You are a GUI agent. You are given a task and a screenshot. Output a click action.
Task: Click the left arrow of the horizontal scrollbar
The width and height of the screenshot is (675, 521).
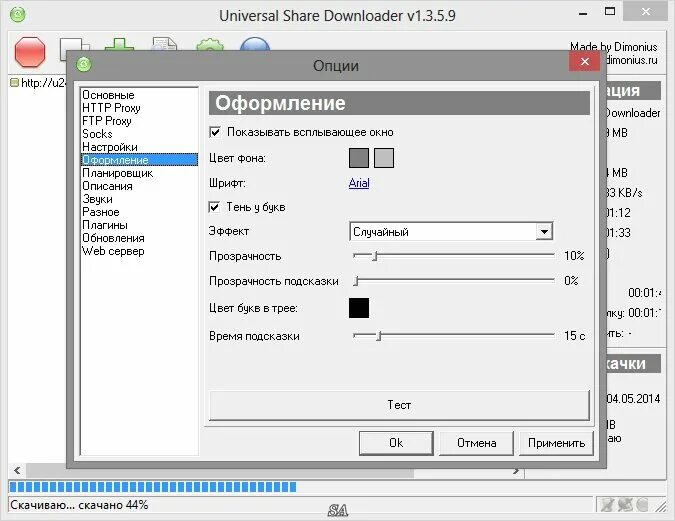(17, 470)
